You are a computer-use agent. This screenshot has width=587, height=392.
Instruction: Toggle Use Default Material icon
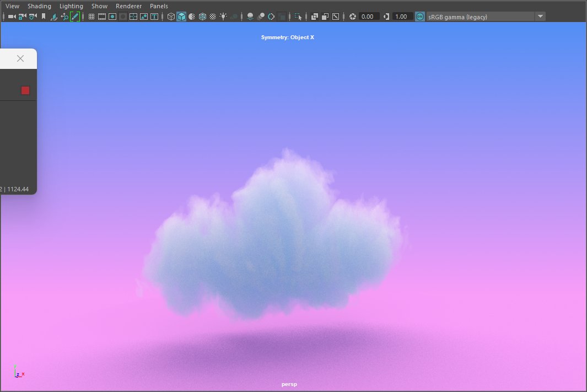point(192,17)
